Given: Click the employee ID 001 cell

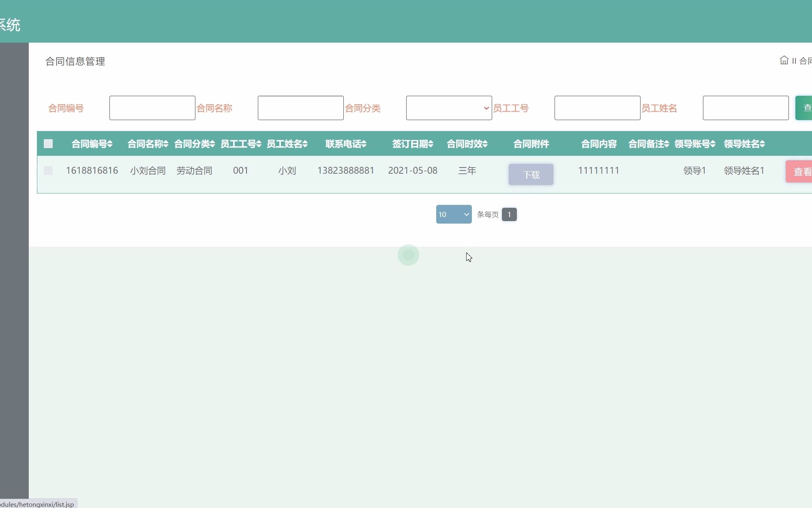Looking at the screenshot, I should [x=241, y=170].
